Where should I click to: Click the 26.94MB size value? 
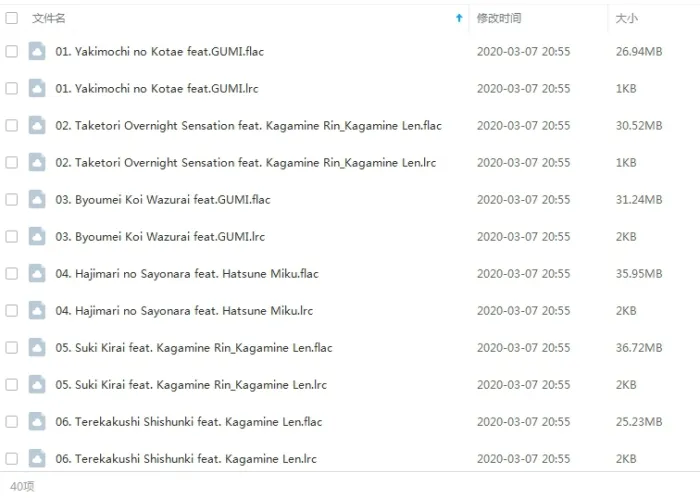pos(639,52)
